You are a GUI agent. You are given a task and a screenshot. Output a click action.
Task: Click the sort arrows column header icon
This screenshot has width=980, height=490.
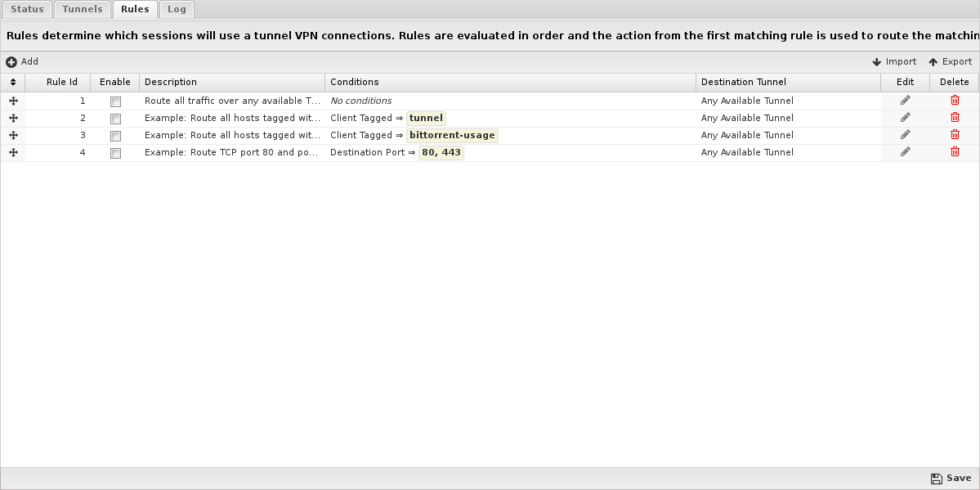(13, 82)
